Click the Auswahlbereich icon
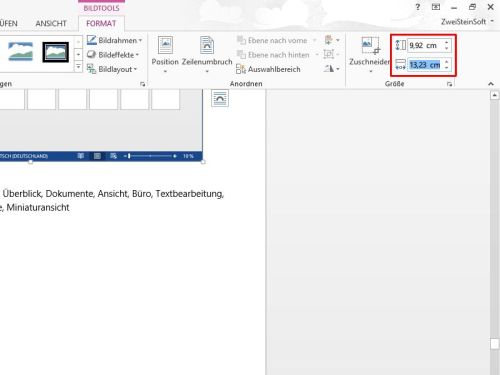Viewport: 500px width, 375px height. tap(241, 69)
